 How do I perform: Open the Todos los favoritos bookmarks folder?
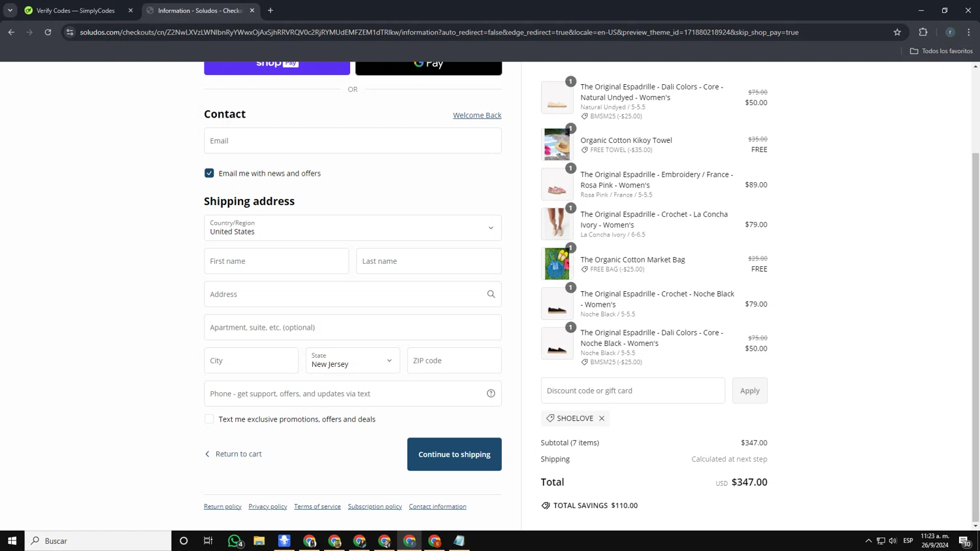(x=941, y=51)
